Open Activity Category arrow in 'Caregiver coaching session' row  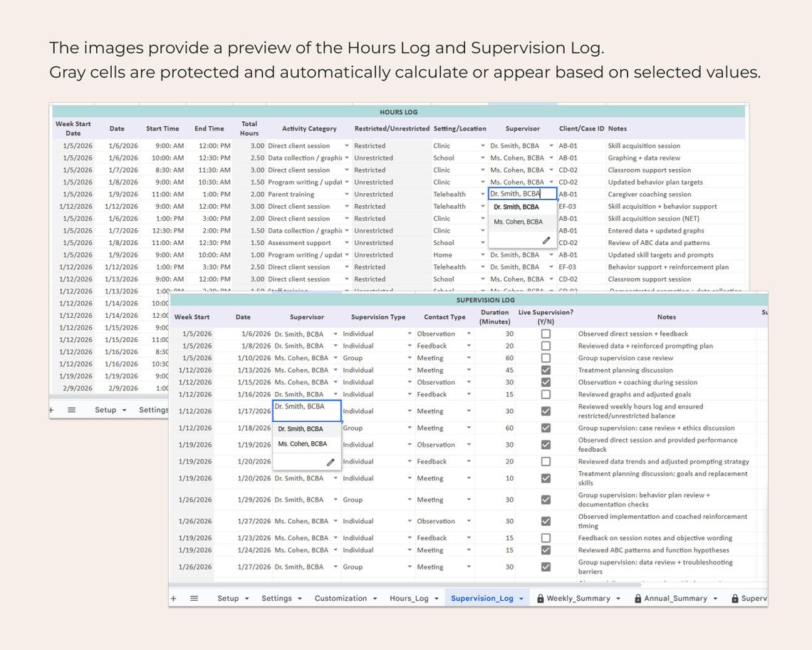pos(346,195)
